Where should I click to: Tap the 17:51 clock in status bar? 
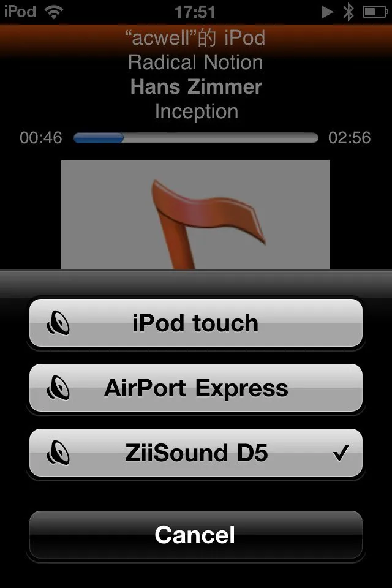coord(195,12)
